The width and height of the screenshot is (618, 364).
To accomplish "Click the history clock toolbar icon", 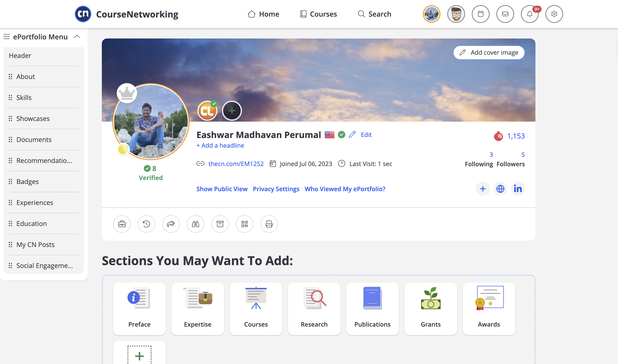I will click(x=146, y=224).
